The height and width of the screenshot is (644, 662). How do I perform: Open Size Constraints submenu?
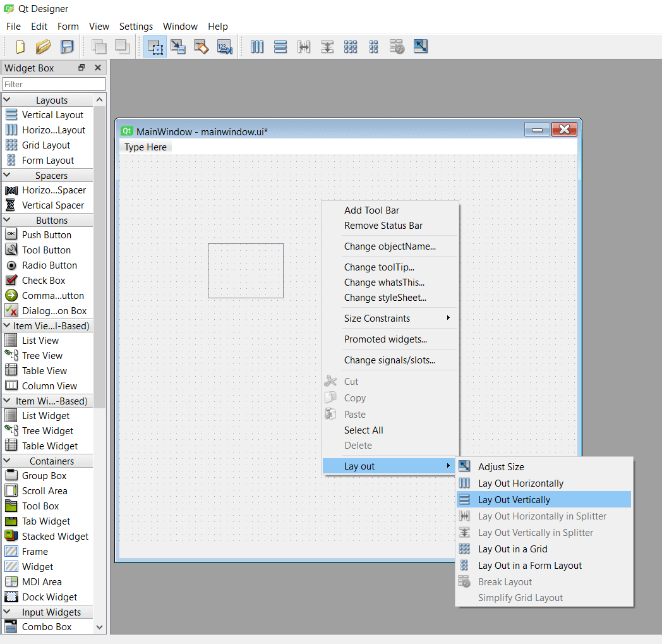(x=390, y=319)
